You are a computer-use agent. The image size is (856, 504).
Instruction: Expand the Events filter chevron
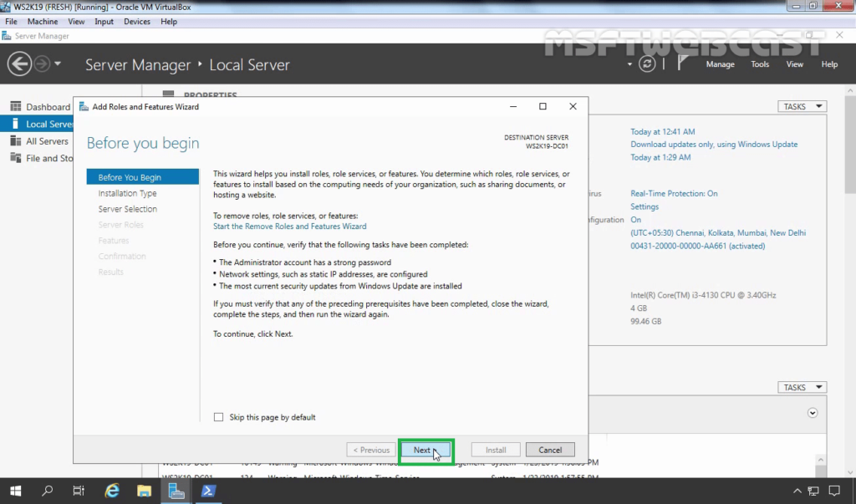pos(813,413)
